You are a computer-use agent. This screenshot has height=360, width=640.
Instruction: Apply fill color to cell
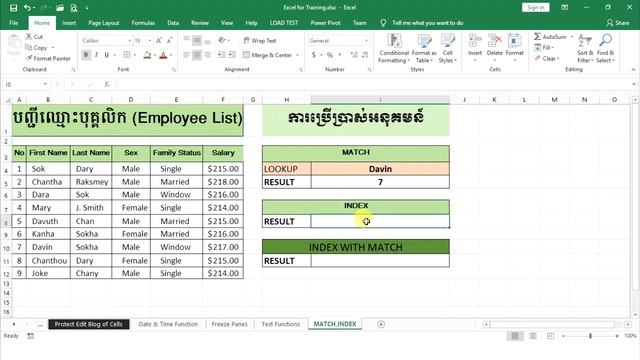147,55
